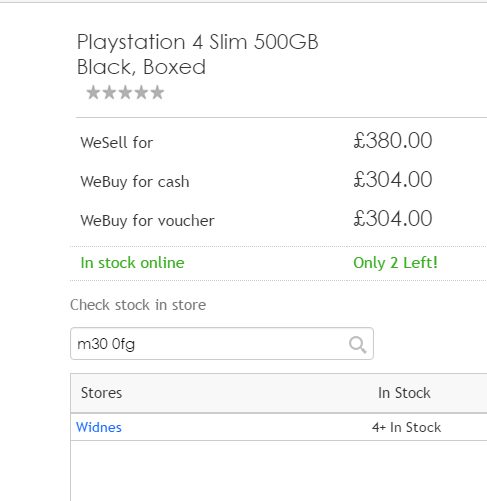Rate the product with the first star

click(x=93, y=92)
